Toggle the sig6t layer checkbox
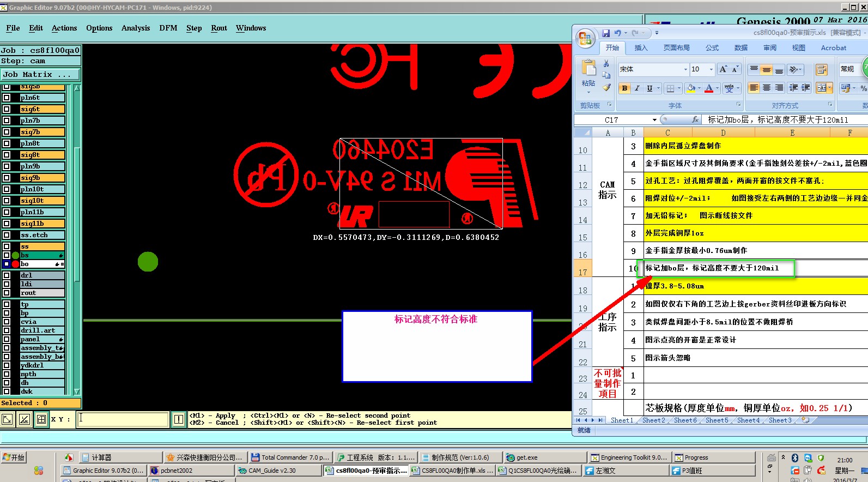Screen dimensions: 868x482 pos(7,109)
